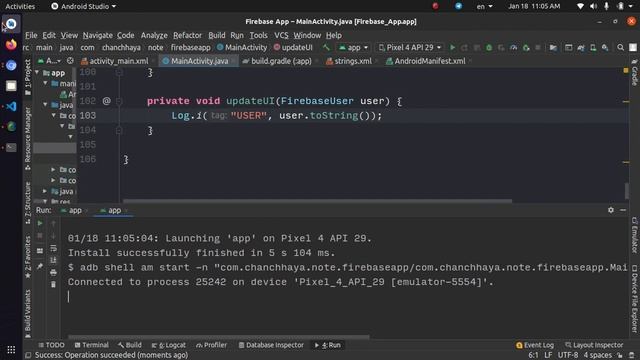Fold the updateUI method at line 102
640x360 pixels.
click(119, 101)
